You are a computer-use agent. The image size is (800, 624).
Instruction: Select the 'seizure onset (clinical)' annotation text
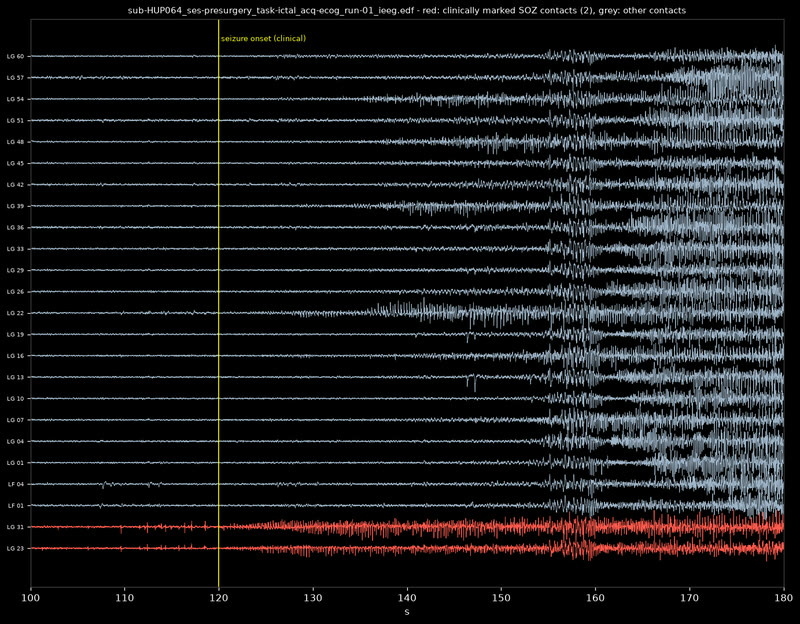[x=263, y=38]
